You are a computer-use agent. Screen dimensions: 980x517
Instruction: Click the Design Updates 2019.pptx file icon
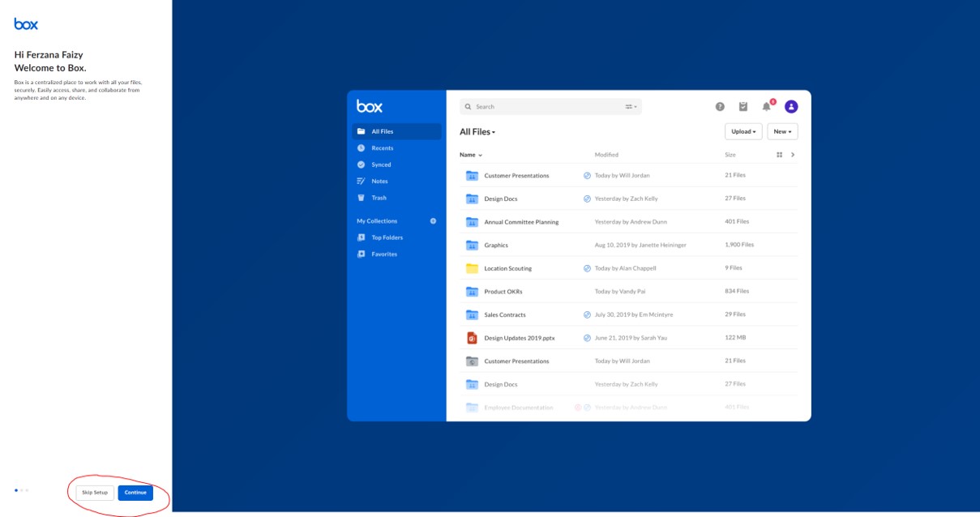(472, 338)
